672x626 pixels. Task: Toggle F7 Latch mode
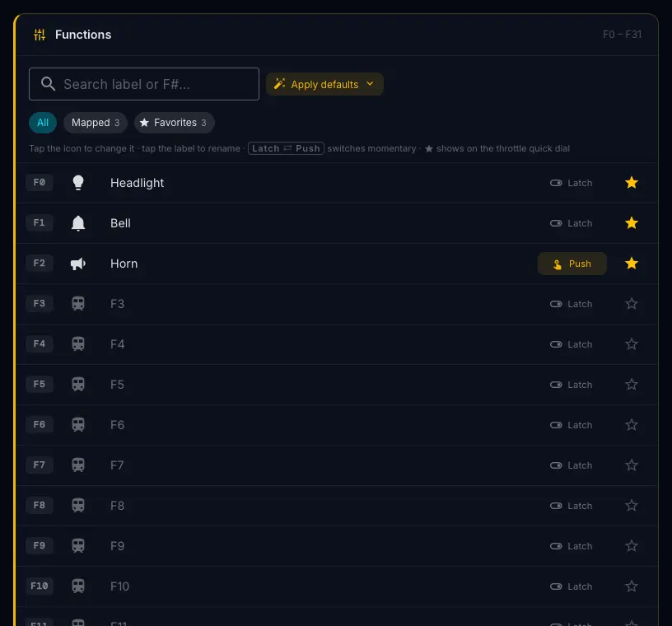(572, 465)
